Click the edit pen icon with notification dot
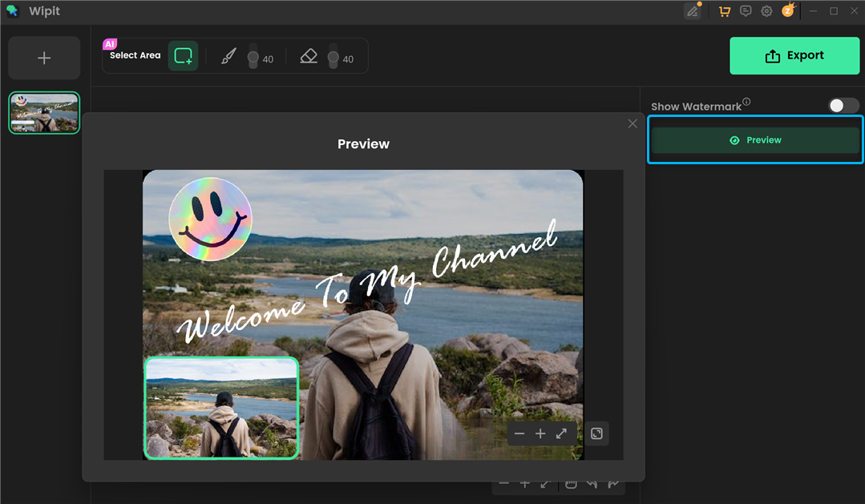The height and width of the screenshot is (504, 865). pos(693,10)
